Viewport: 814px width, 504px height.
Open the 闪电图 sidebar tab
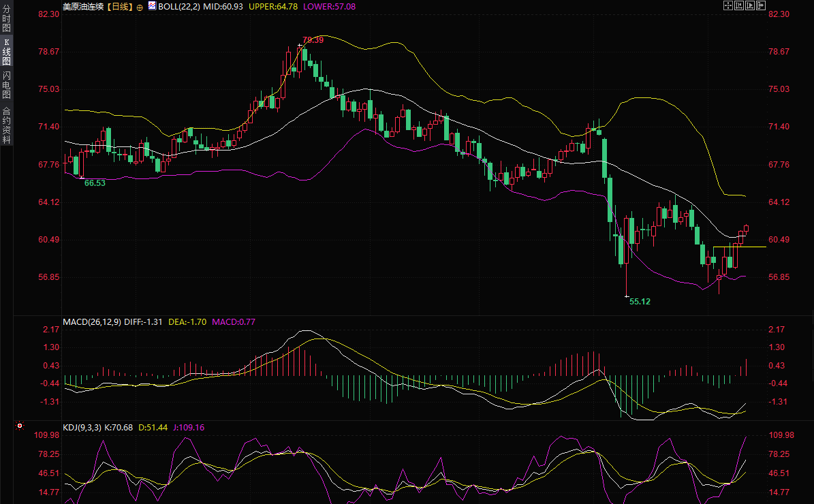click(6, 85)
